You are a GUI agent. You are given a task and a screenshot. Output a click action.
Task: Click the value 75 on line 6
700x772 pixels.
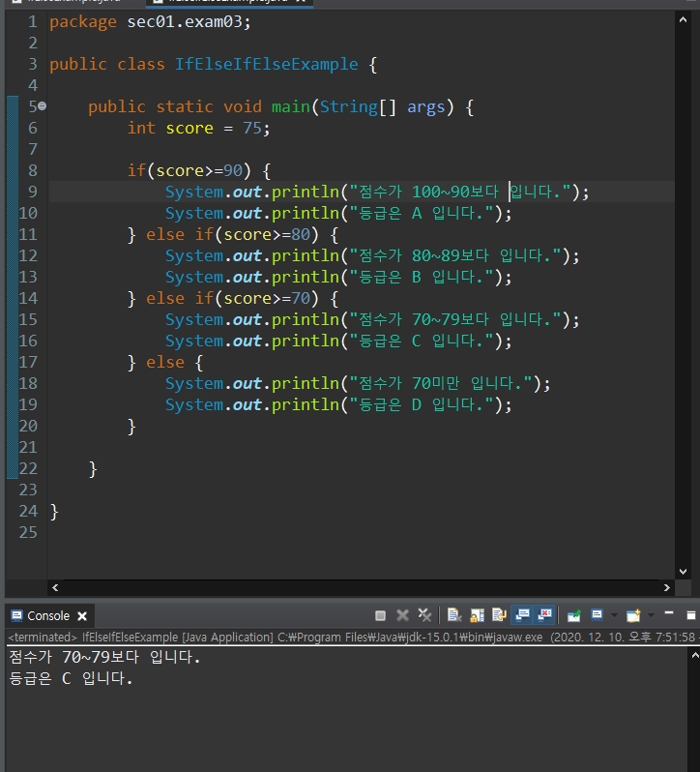(252, 128)
